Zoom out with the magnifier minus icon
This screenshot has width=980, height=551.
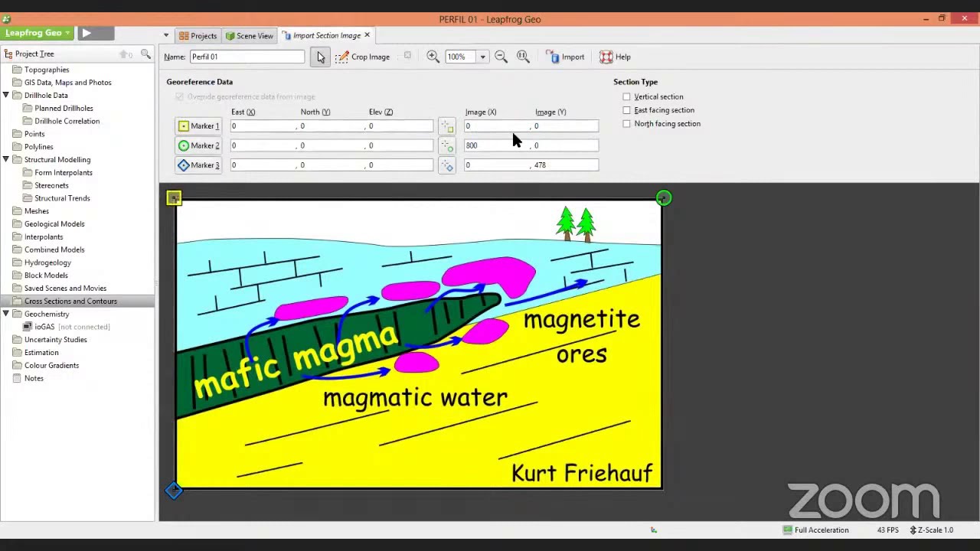click(x=501, y=57)
